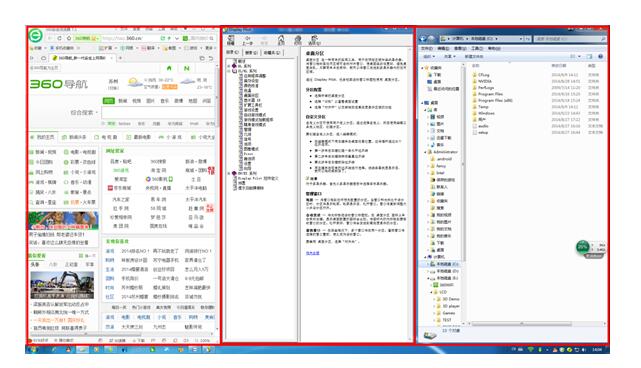Click the home icon in browser toolbar

pyautogui.click(x=69, y=38)
